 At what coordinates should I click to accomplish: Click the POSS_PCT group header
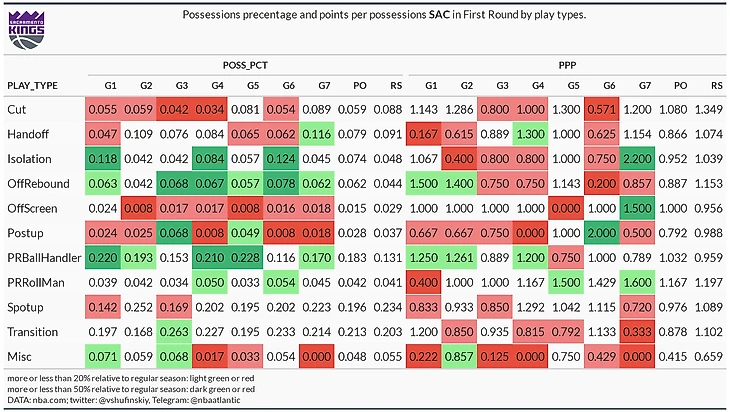(245, 65)
